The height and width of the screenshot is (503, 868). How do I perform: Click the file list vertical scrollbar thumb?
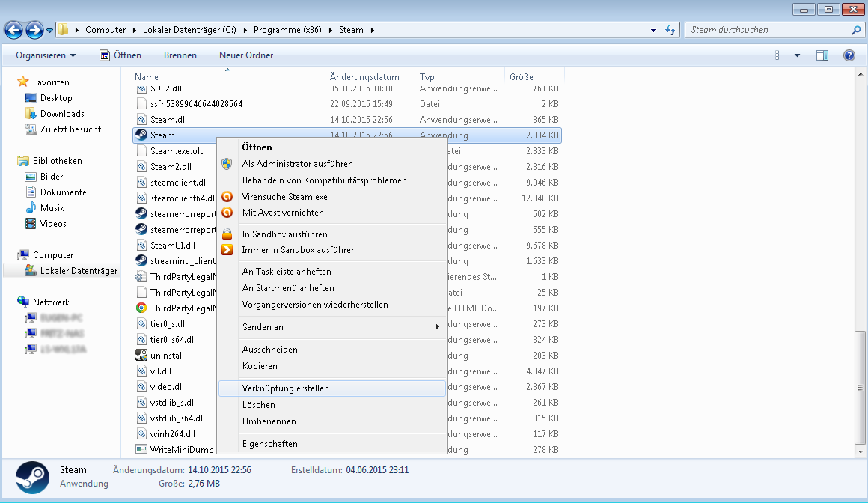(x=860, y=387)
